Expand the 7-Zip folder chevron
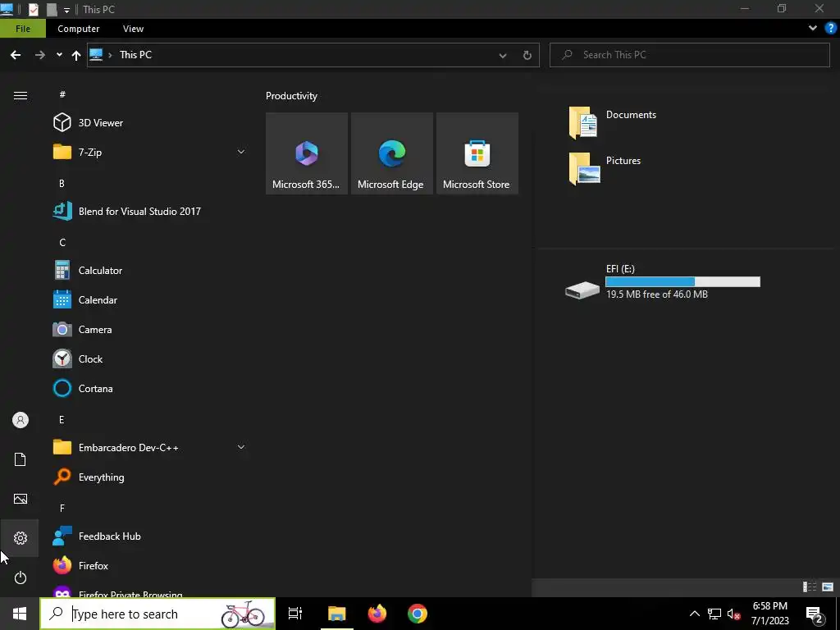 point(241,152)
